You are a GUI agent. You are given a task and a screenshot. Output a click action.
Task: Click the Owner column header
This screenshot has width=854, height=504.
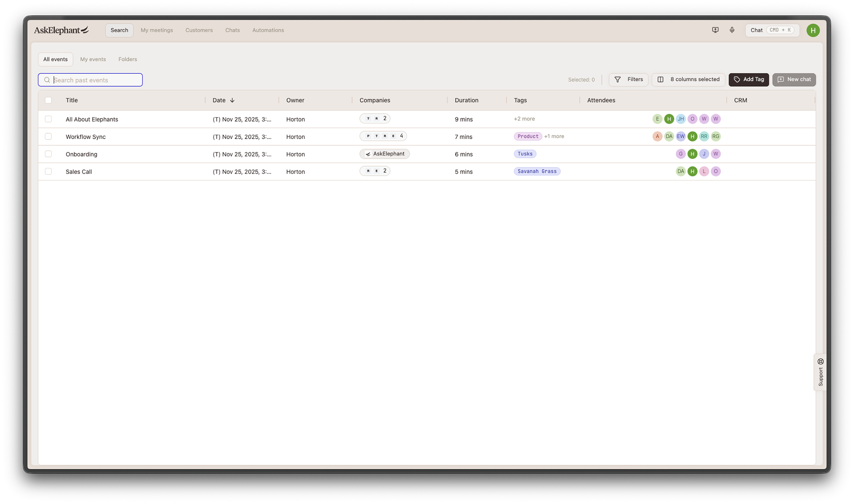295,100
